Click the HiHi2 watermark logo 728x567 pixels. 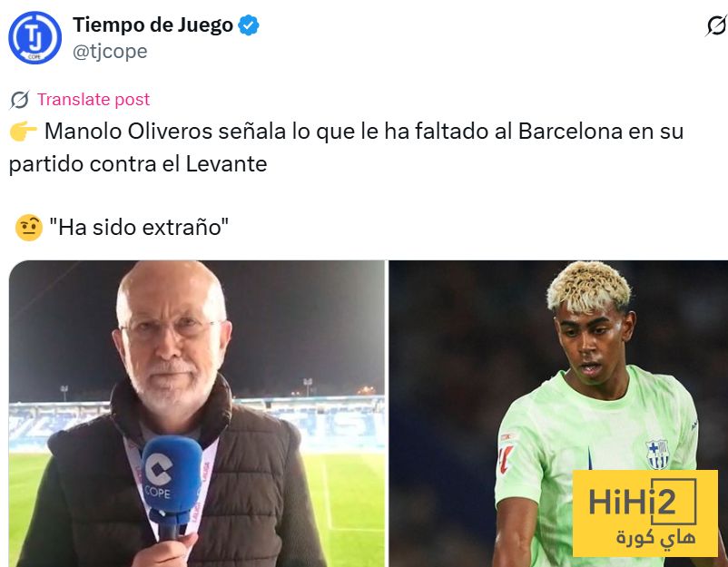tap(644, 513)
